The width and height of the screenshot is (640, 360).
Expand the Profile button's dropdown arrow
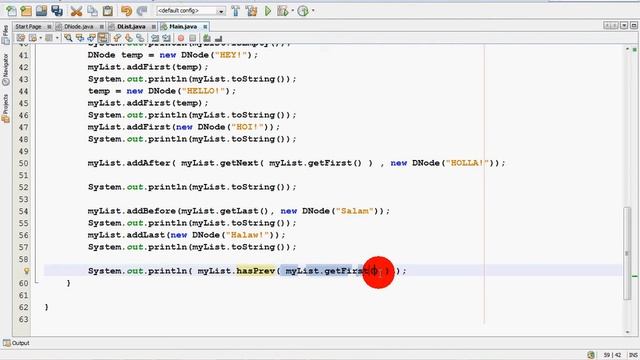click(313, 11)
